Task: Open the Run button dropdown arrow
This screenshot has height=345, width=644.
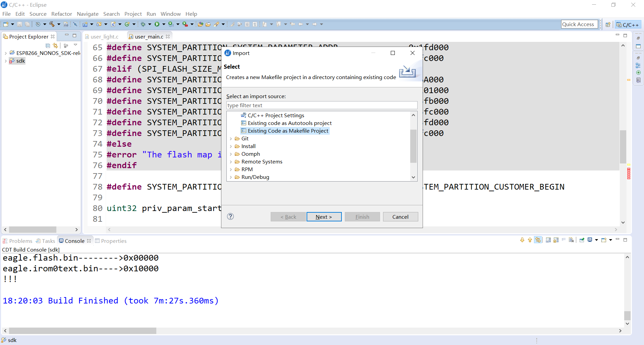Action: (x=164, y=24)
